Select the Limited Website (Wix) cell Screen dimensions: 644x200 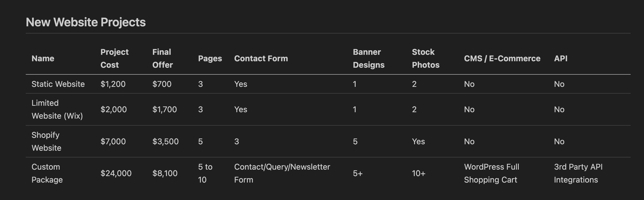pos(57,109)
